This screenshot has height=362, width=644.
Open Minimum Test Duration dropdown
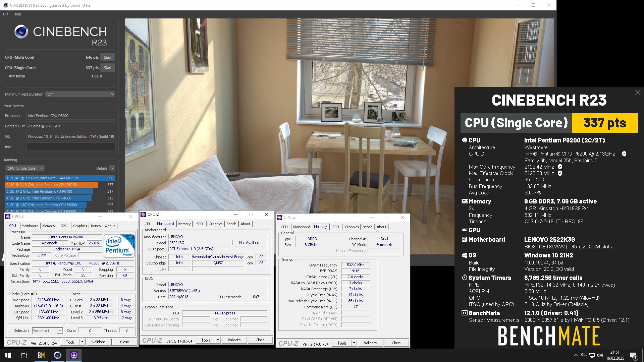coord(80,94)
